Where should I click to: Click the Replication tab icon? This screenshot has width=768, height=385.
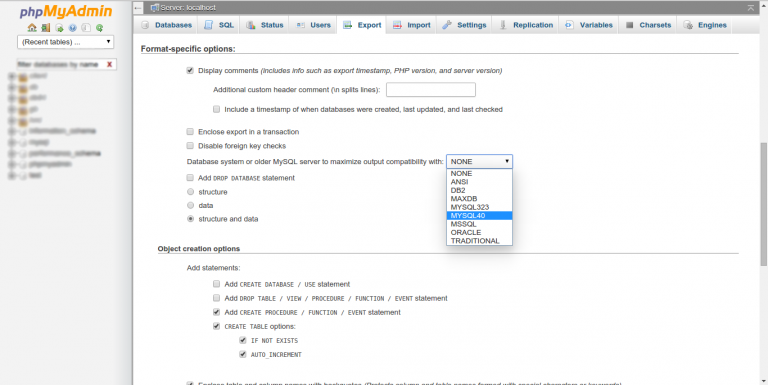tap(503, 25)
